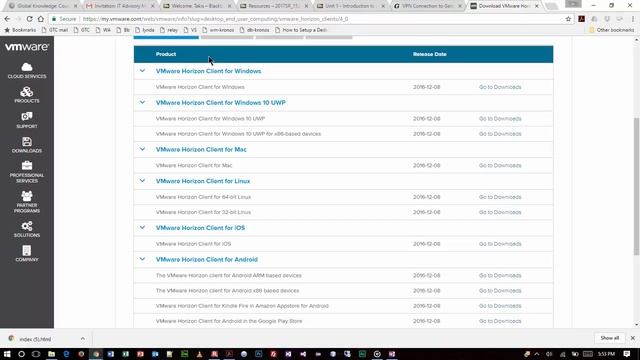Collapse VMware Horizon Client for Linux section
Viewport: 640px width, 360px height.
click(142, 180)
